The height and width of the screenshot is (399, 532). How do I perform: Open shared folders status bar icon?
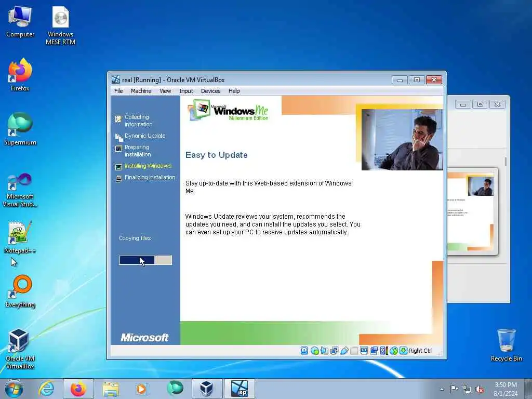(354, 351)
